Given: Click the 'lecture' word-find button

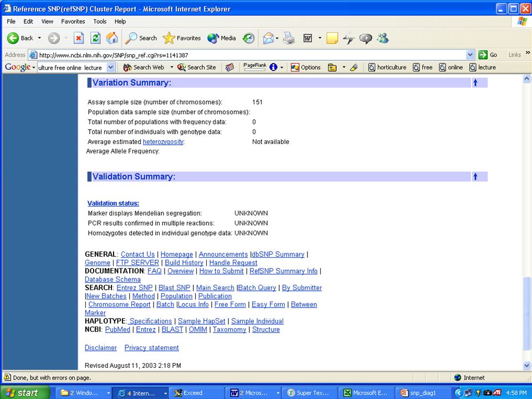Looking at the screenshot, I should point(483,67).
